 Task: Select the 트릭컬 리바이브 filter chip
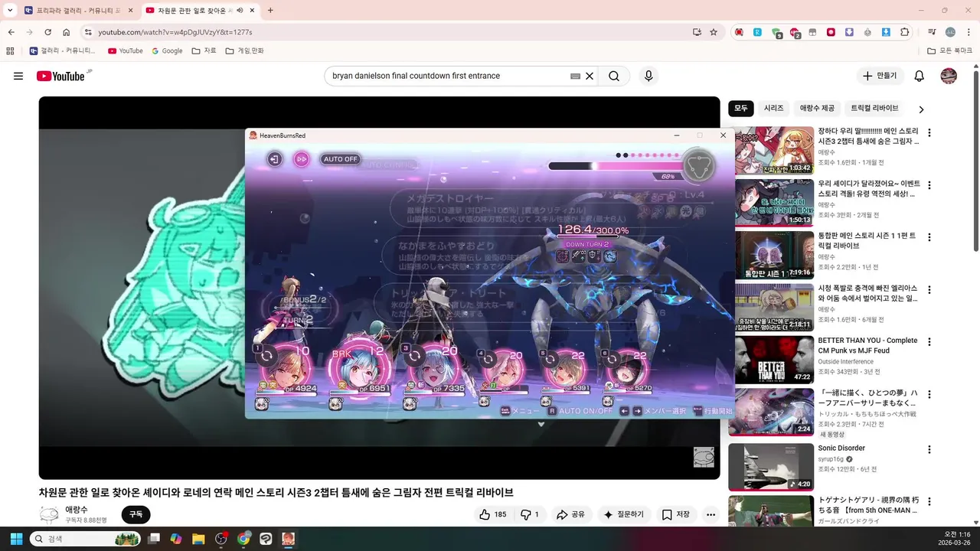(874, 109)
